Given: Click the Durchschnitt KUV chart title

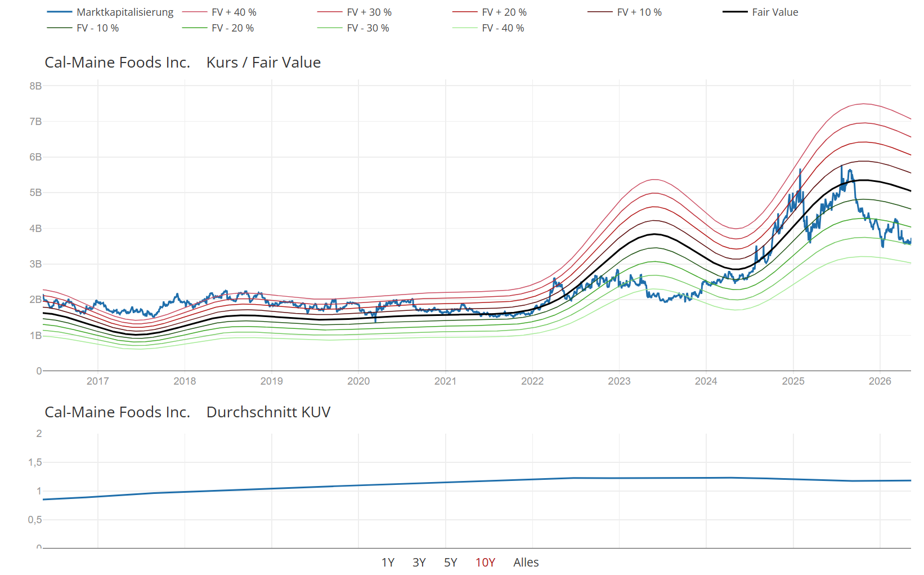Looking at the screenshot, I should click(268, 412).
